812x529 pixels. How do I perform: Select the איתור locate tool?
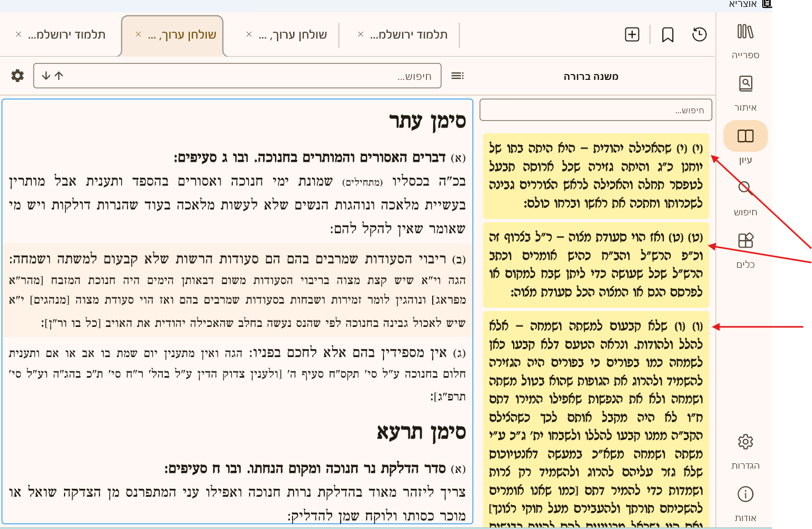pyautogui.click(x=745, y=85)
